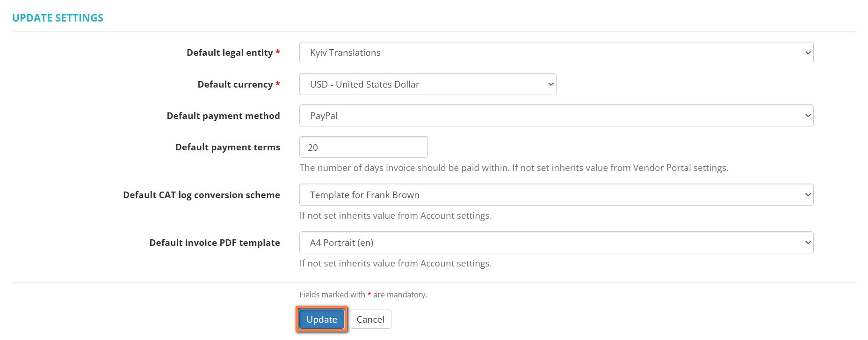Select the Default payment method label
The height and width of the screenshot is (340, 868).
coord(223,116)
